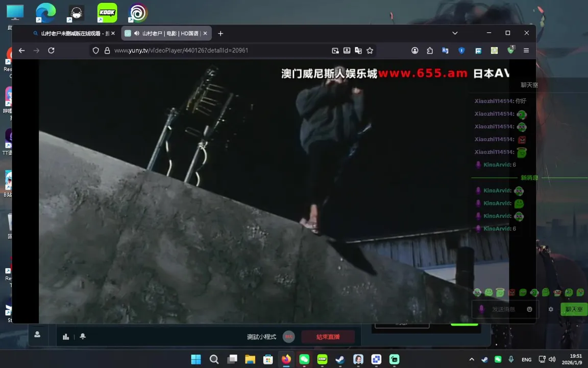Viewport: 588px width, 368px height.
Task: Click the Xiaozhi114514: 你好 chat message
Action: coord(500,101)
